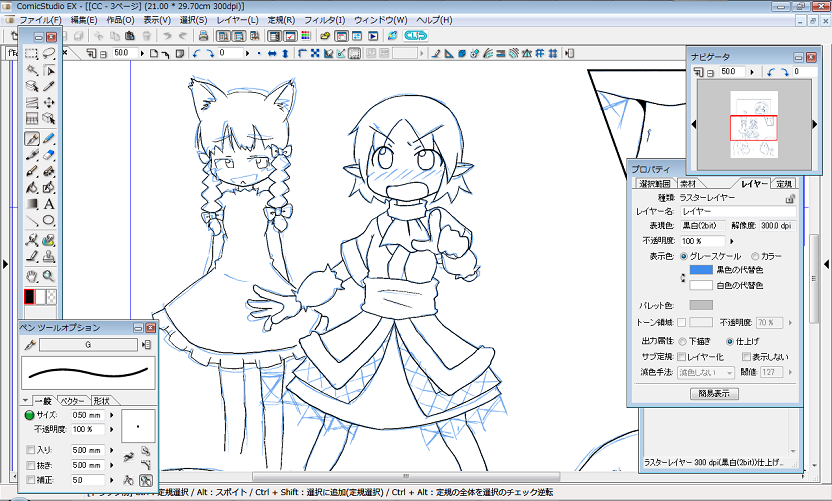
Task: Select the ellipse shape tool
Action: tap(49, 220)
